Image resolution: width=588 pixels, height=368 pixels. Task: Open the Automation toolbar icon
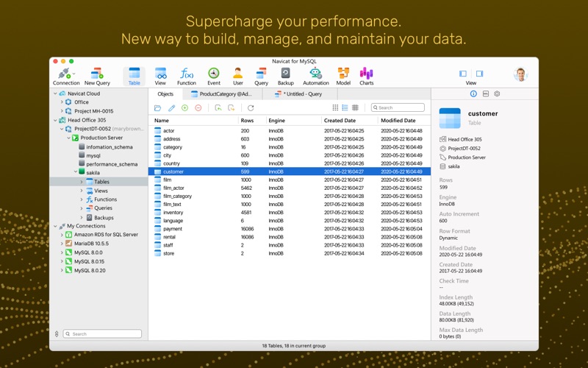[x=316, y=77]
